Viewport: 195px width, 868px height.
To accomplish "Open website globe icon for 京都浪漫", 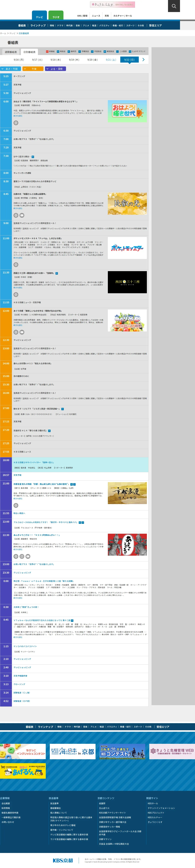I will pos(16,505).
